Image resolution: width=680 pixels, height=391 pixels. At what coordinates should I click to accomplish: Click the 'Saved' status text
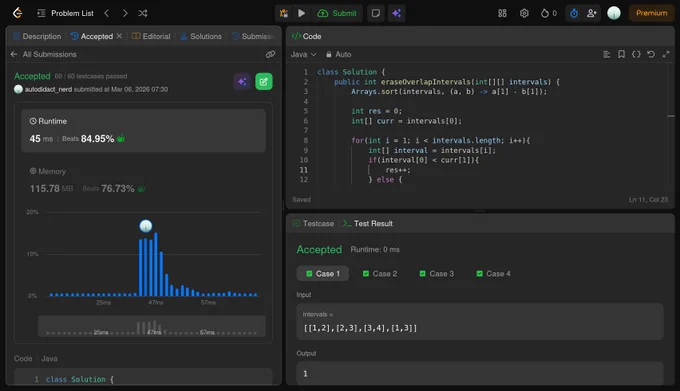[x=301, y=200]
